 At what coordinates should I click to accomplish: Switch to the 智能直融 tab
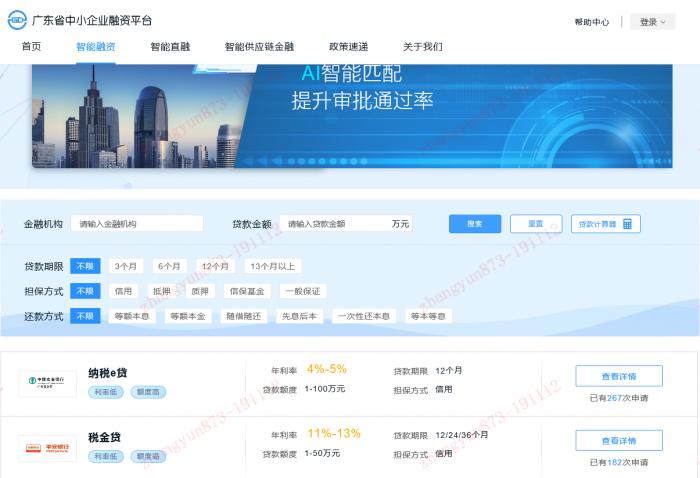pyautogui.click(x=170, y=46)
